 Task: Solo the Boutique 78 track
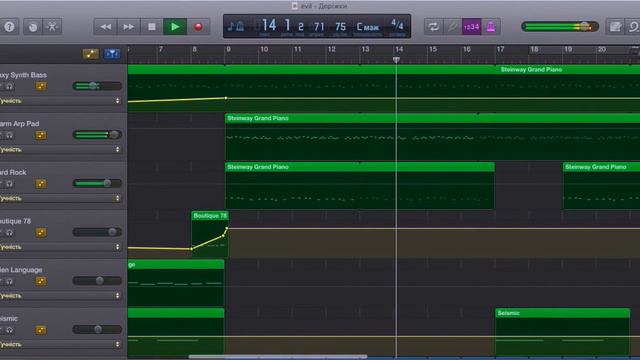point(9,233)
